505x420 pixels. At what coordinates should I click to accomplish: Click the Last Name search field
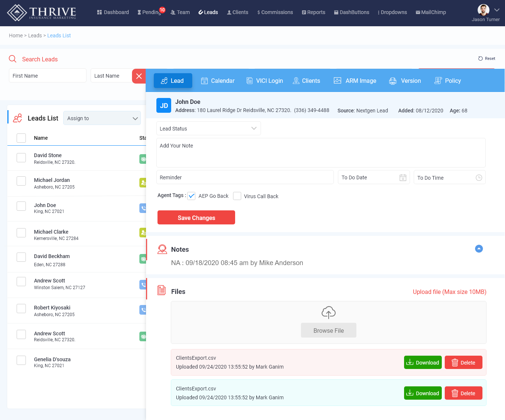tap(111, 75)
